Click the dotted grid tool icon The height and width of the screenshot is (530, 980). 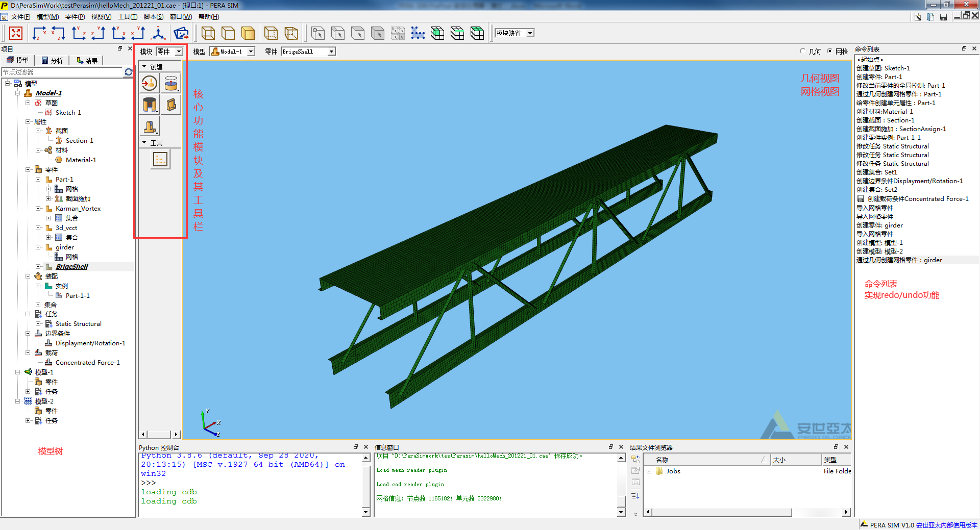click(160, 160)
